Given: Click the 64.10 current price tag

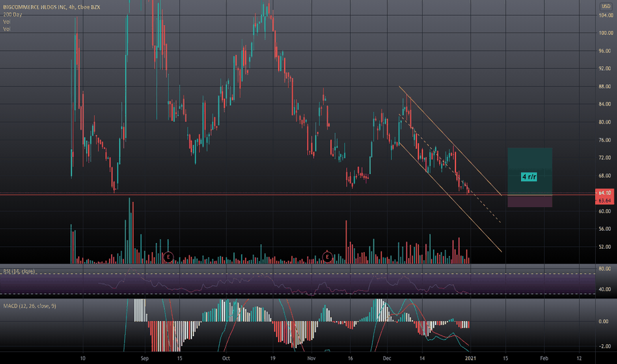Looking at the screenshot, I should (x=605, y=193).
